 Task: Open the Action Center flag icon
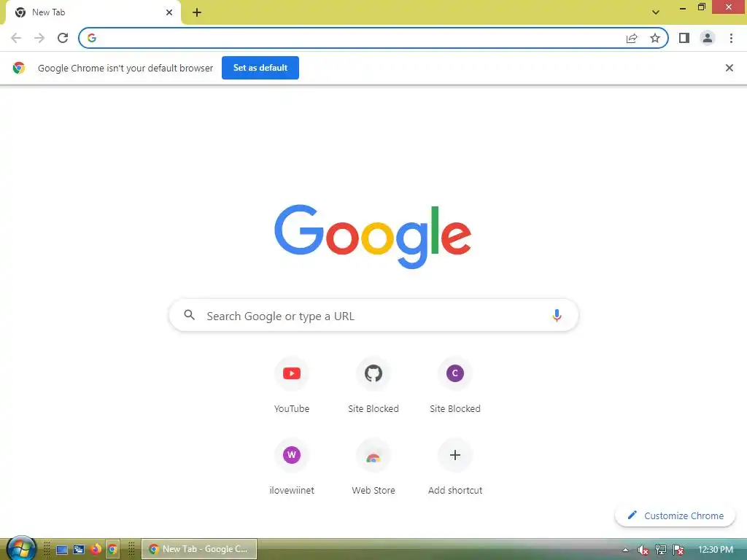[x=678, y=550]
